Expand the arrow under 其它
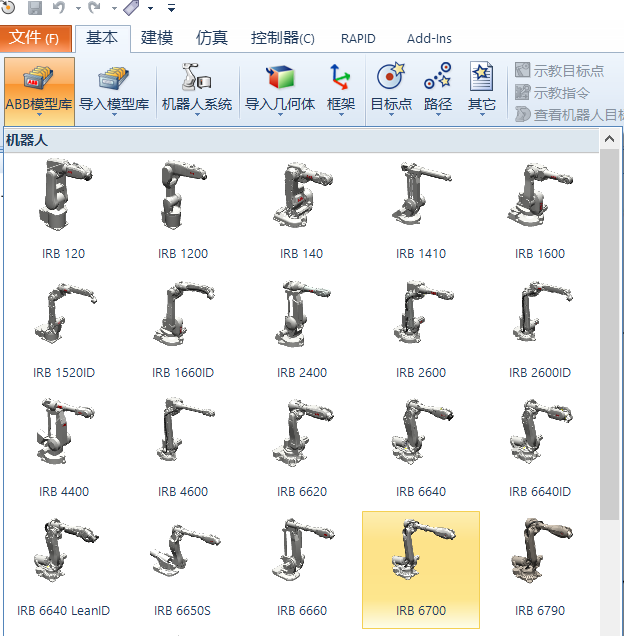This screenshot has width=624, height=636. 482,115
